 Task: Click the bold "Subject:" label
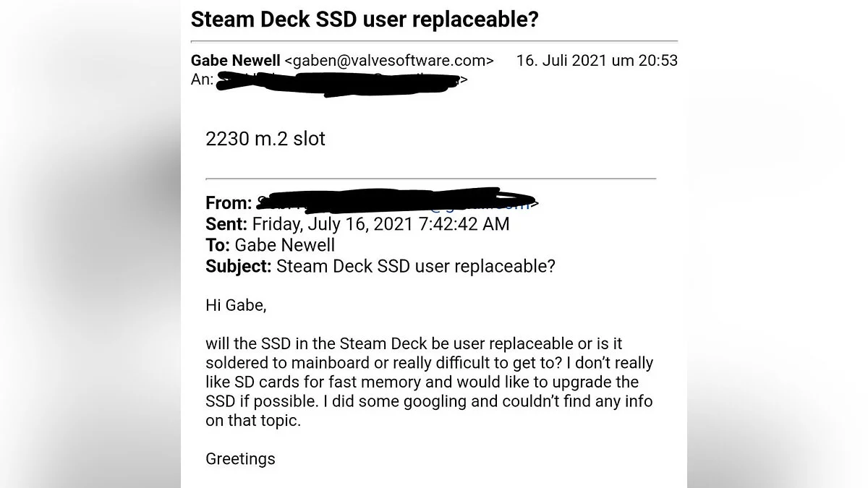[x=239, y=266]
